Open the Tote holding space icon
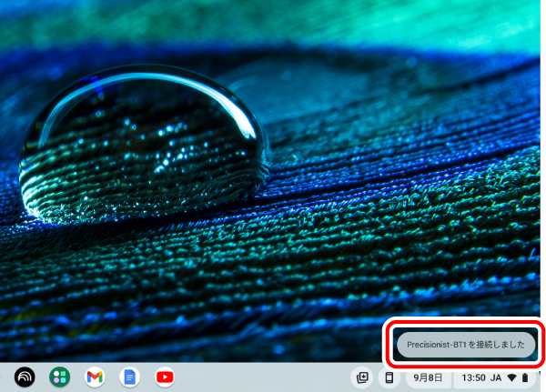The image size is (546, 392). pyautogui.click(x=362, y=377)
